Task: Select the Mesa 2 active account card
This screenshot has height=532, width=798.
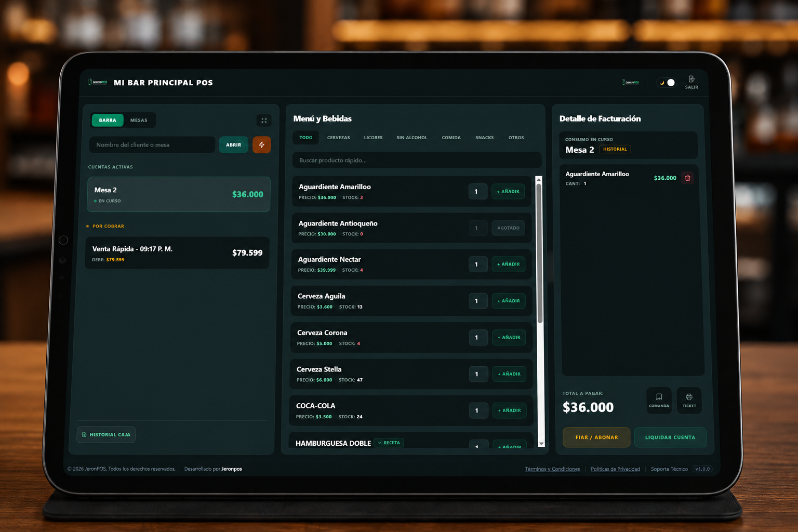Action: (179, 194)
